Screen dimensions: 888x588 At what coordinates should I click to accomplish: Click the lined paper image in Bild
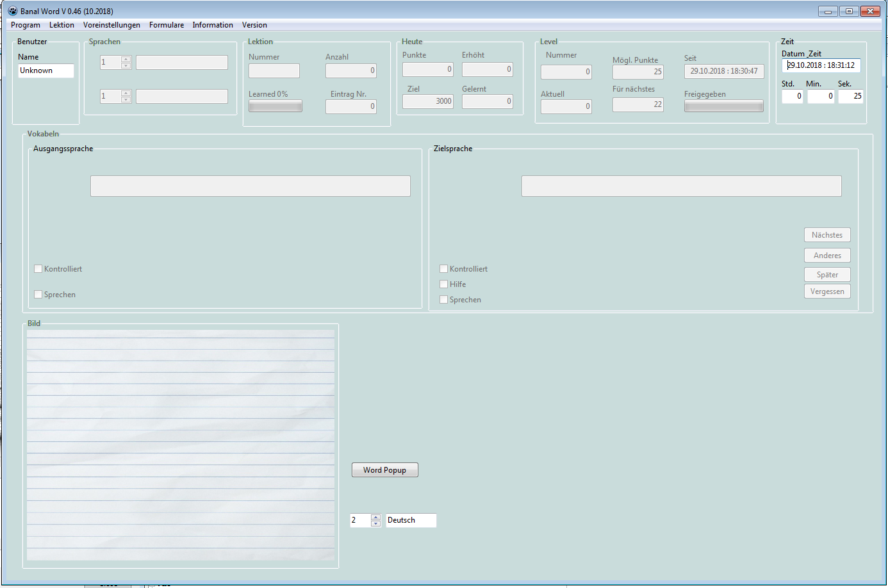(x=181, y=445)
